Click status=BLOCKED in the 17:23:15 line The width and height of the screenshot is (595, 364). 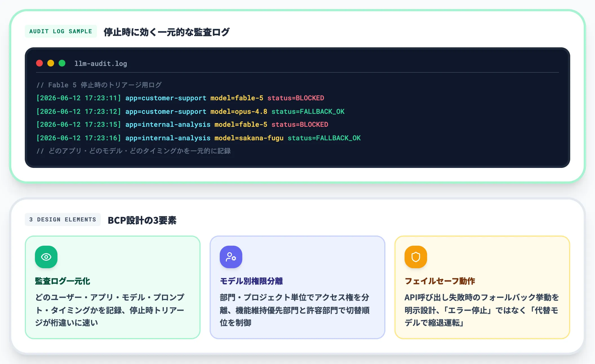point(300,125)
